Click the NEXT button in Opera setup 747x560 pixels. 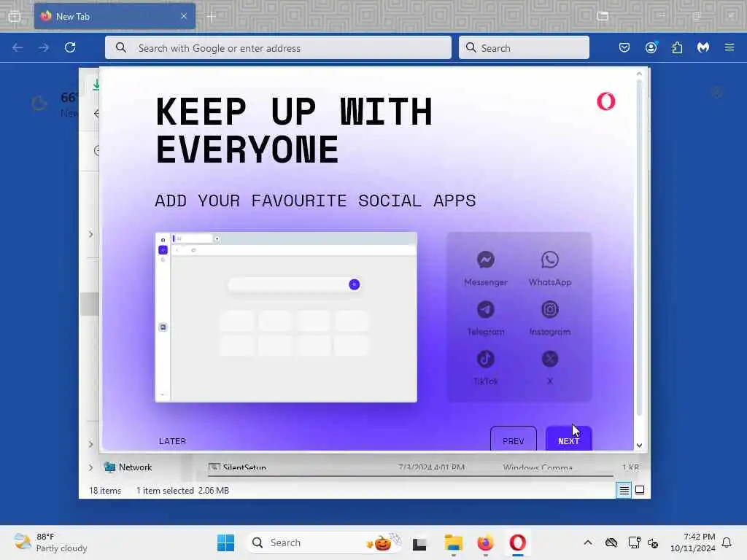(x=568, y=438)
